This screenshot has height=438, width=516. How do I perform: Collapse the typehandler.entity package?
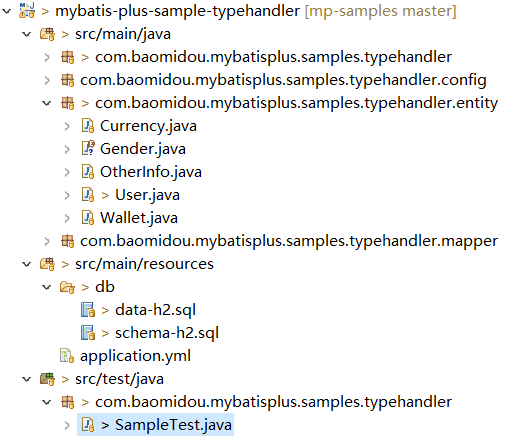click(47, 103)
